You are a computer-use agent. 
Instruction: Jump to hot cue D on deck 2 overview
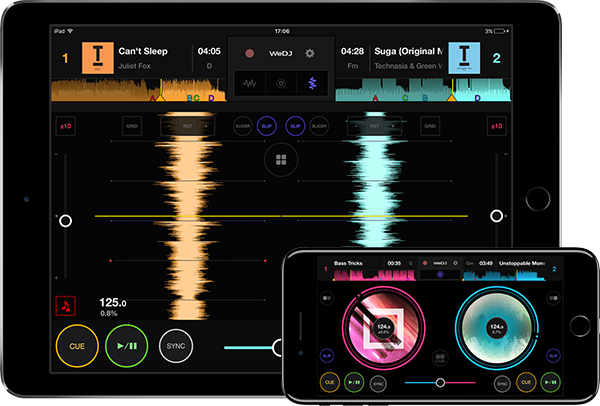click(x=478, y=98)
